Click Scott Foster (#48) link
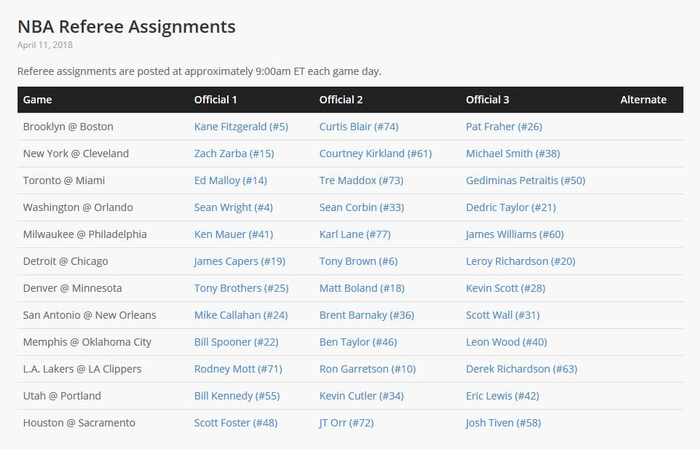The height and width of the screenshot is (449, 700). click(236, 423)
